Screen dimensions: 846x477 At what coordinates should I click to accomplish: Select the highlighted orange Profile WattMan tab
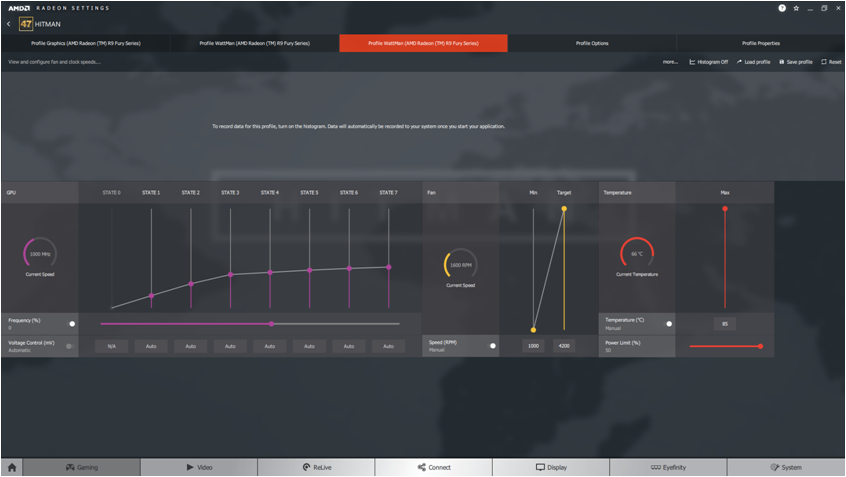(424, 43)
